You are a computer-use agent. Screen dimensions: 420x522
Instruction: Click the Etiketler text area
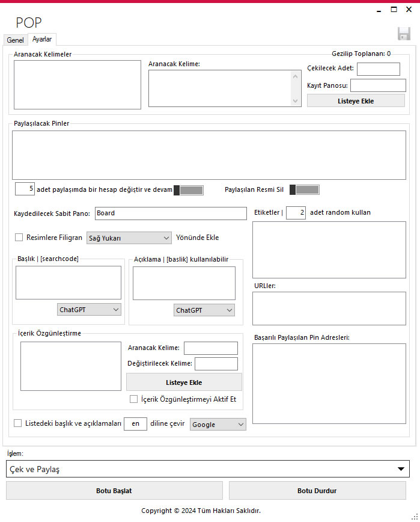click(329, 250)
